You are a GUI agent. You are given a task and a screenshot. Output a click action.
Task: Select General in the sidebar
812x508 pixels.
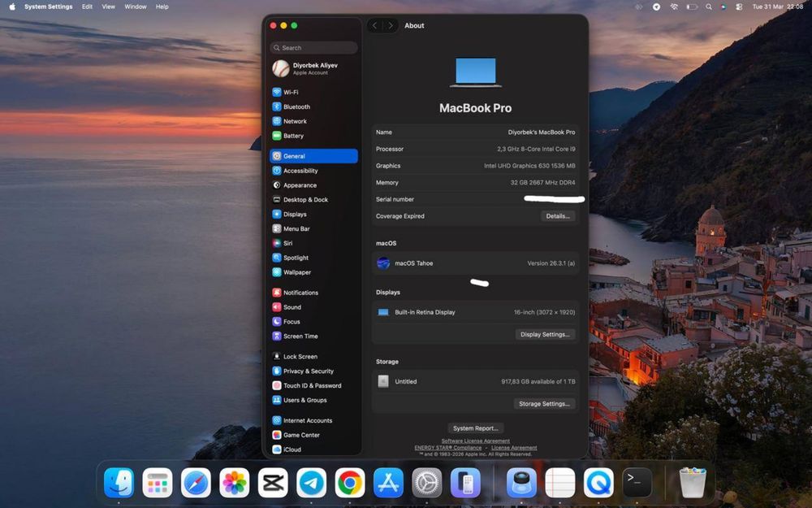coord(313,156)
